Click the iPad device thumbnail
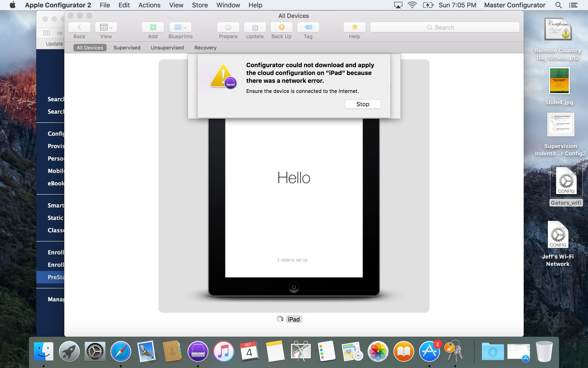Viewport: 588px width, 368px height. click(x=294, y=186)
